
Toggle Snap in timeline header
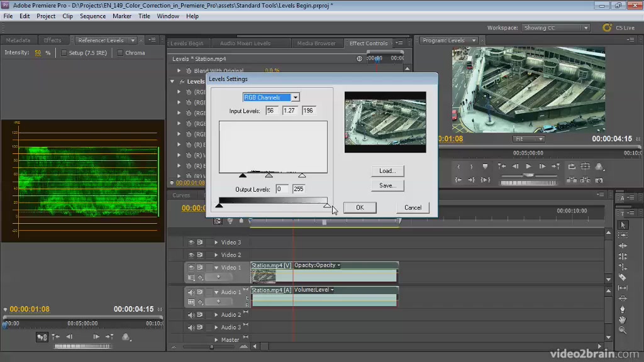[x=218, y=221]
